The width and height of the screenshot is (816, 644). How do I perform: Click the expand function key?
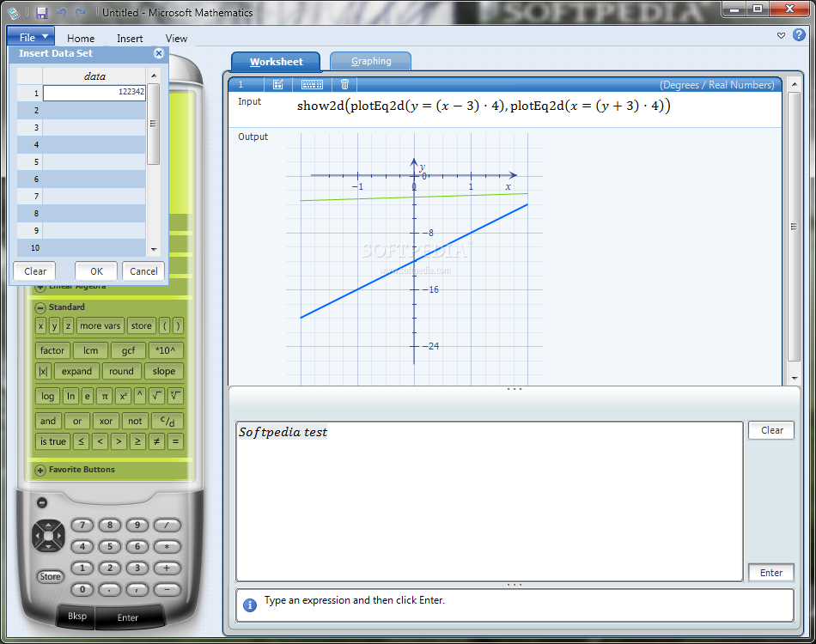pos(76,372)
